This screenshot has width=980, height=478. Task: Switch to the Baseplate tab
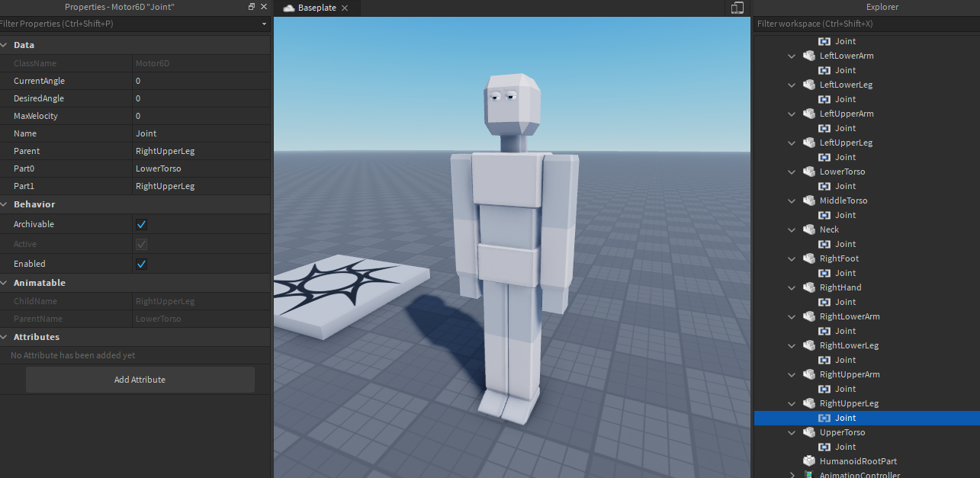point(316,8)
